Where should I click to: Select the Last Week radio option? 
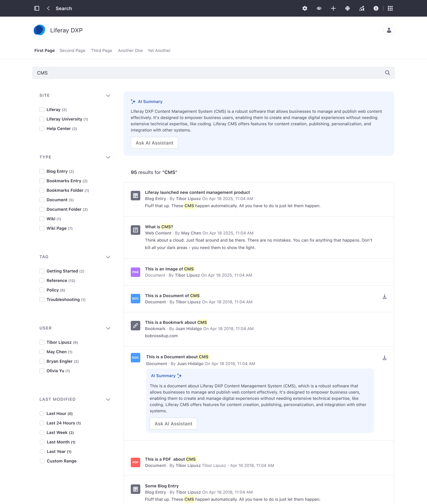42,432
